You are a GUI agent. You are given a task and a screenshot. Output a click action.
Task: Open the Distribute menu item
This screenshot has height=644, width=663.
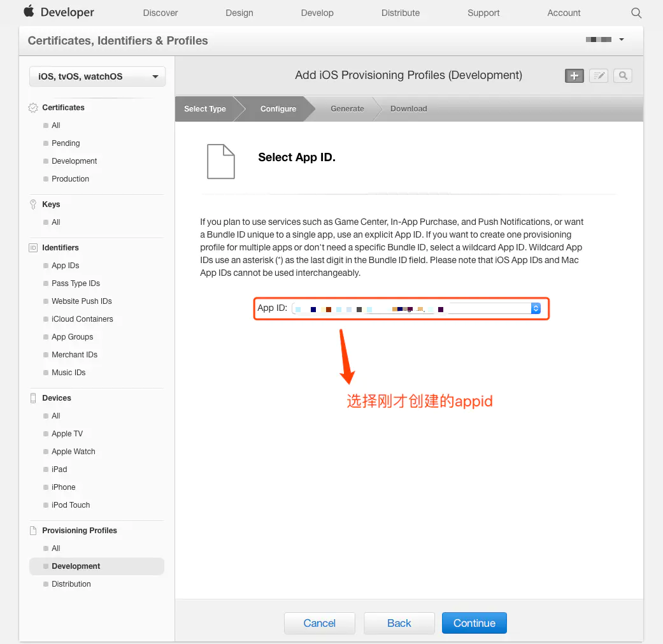(401, 13)
